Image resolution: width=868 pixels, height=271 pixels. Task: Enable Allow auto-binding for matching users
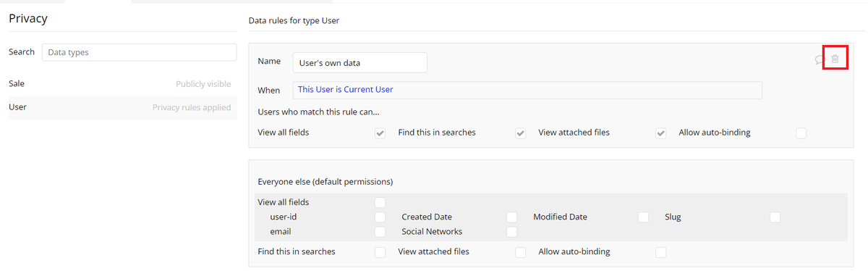[x=801, y=133]
